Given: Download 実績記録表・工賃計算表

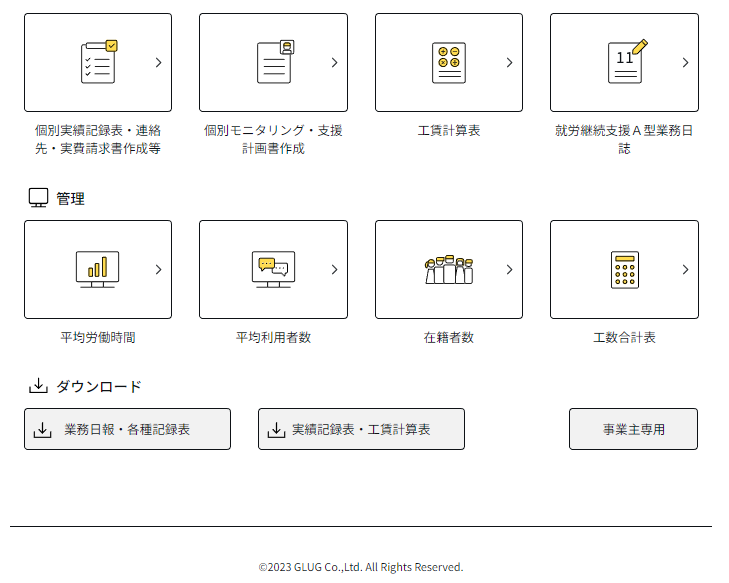Looking at the screenshot, I should (x=361, y=429).
